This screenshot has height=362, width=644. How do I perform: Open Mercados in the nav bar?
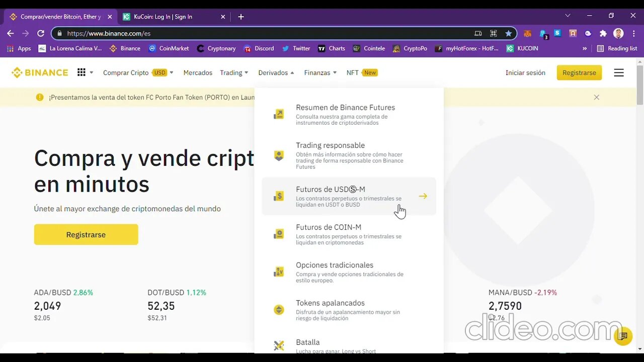pos(198,72)
